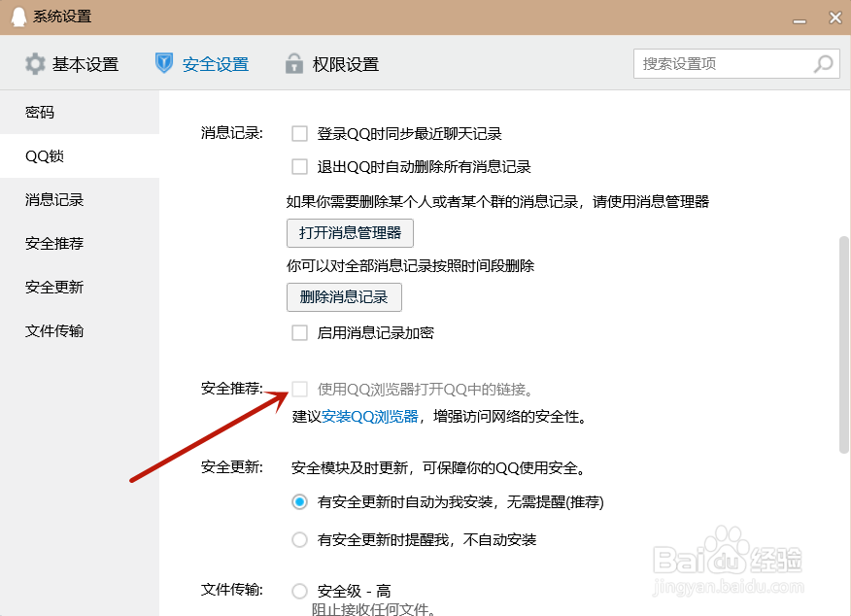
Task: Switch to the 安全设置 tab
Action: coord(202,64)
